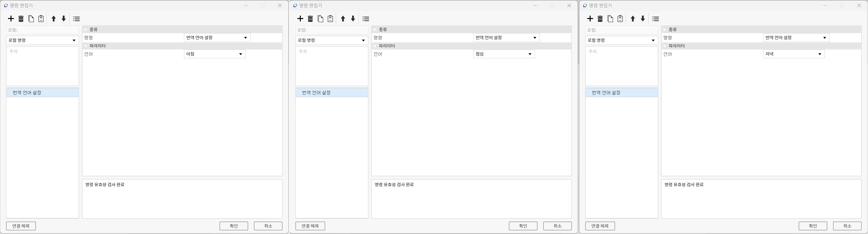Click the move down arrow in the right window
This screenshot has height=234, width=868.
tap(643, 19)
